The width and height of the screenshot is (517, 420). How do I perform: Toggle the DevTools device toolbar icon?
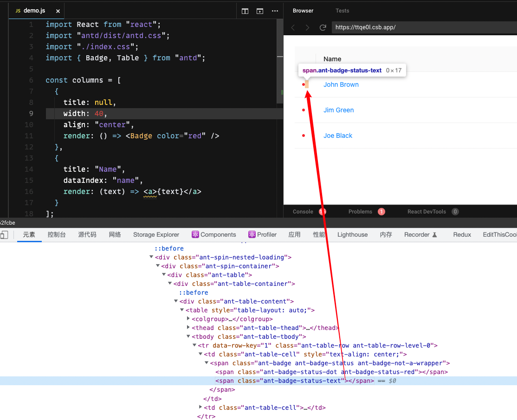point(4,235)
